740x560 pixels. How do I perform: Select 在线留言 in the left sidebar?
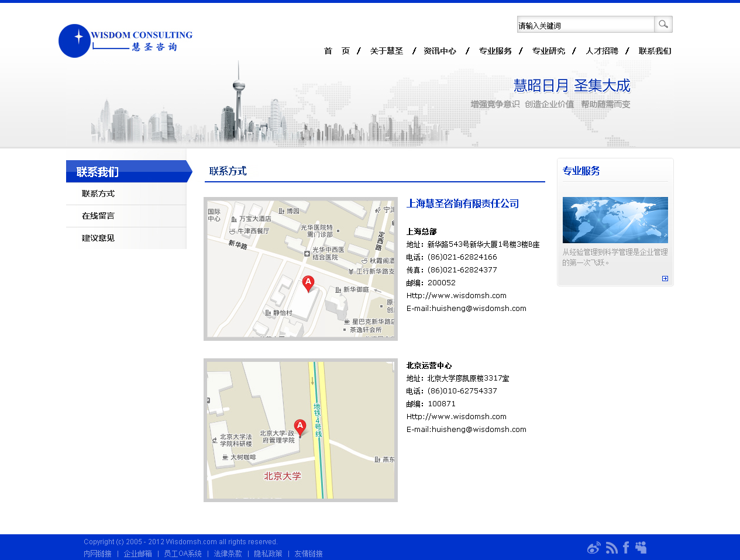(98, 216)
